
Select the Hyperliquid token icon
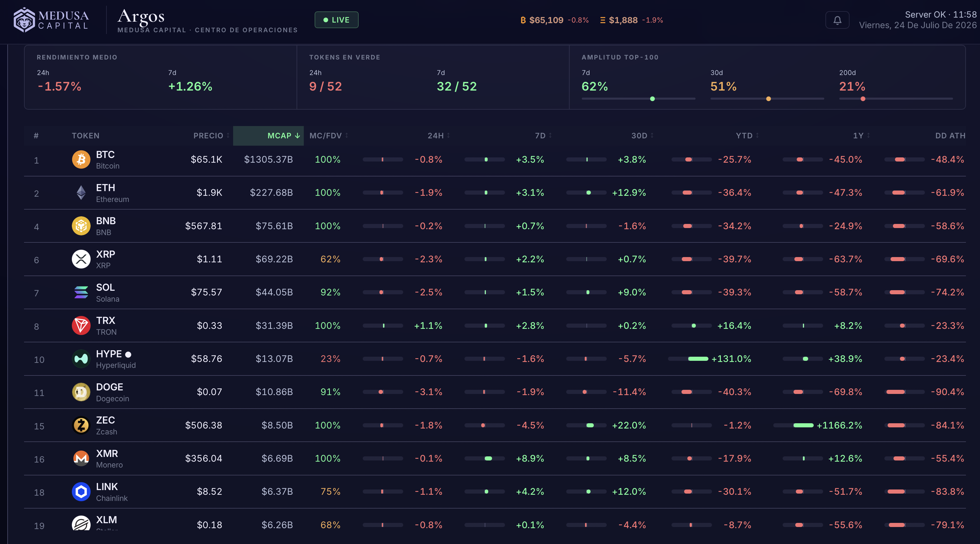81,359
